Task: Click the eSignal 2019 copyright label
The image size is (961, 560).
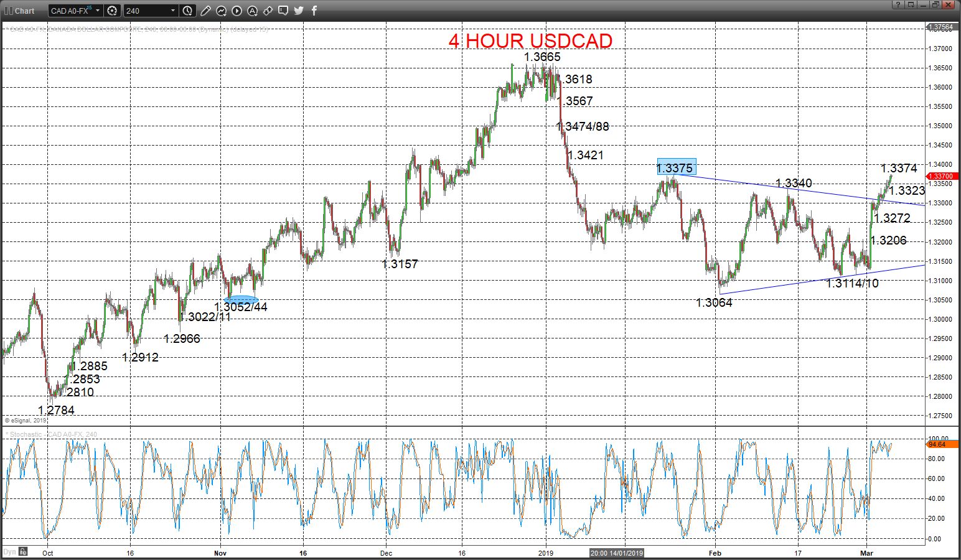Action: tap(26, 421)
